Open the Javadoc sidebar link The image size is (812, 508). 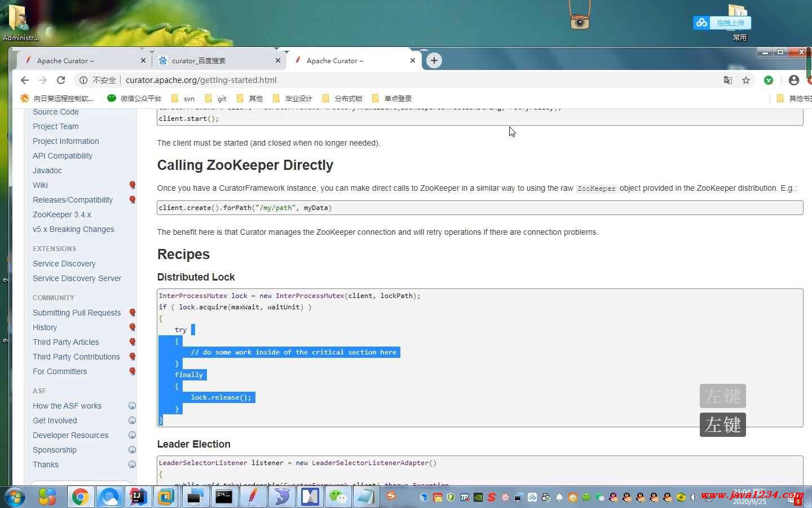47,170
